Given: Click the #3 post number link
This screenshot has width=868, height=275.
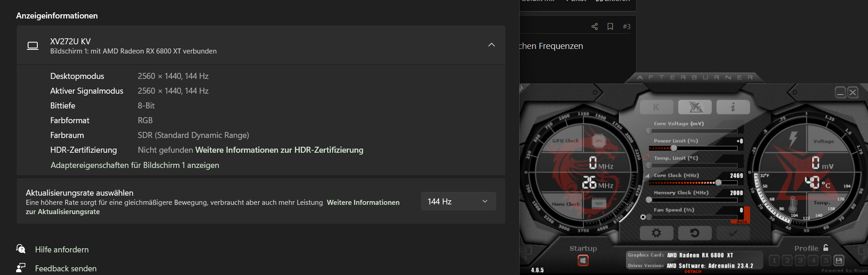Looking at the screenshot, I should [x=627, y=27].
